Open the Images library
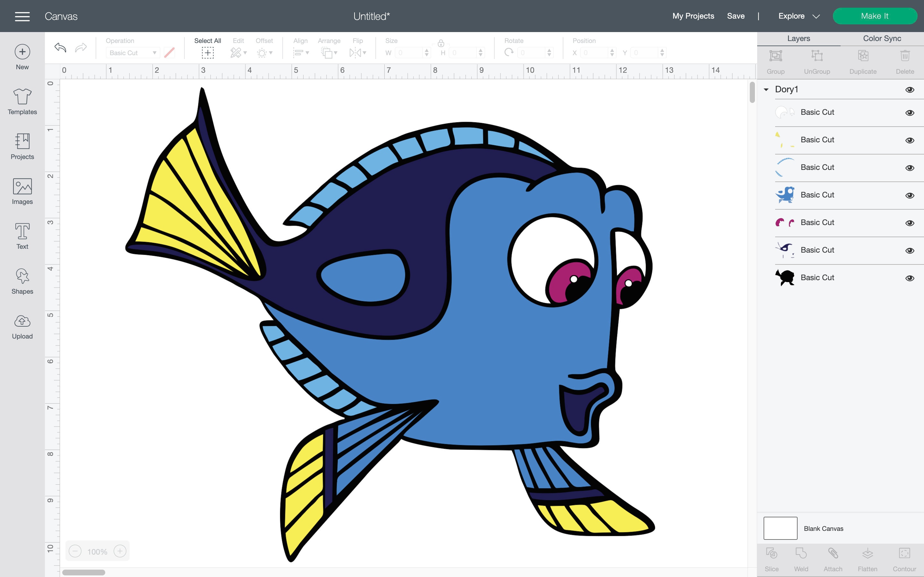Viewport: 924px width, 577px height. (x=22, y=191)
